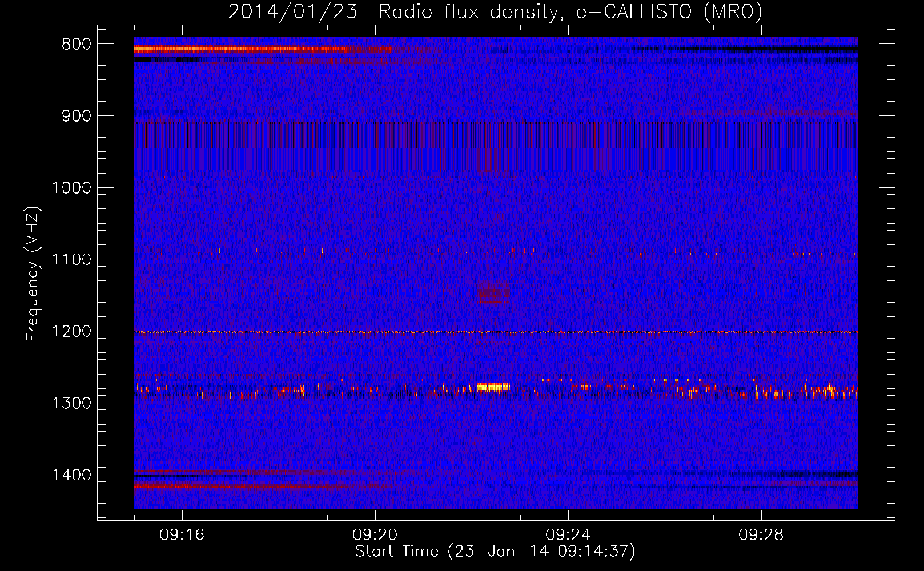
Task: Click the 09:24 time tick label
Action: (x=568, y=535)
